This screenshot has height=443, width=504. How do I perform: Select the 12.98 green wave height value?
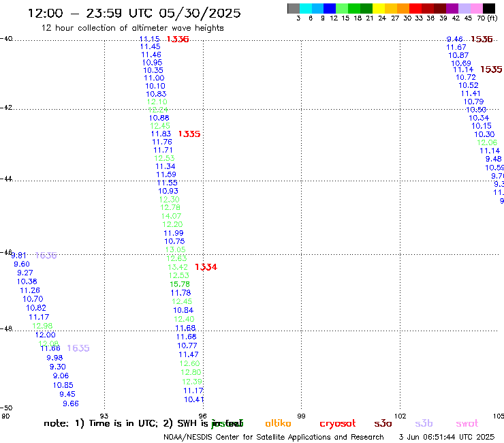(42, 326)
